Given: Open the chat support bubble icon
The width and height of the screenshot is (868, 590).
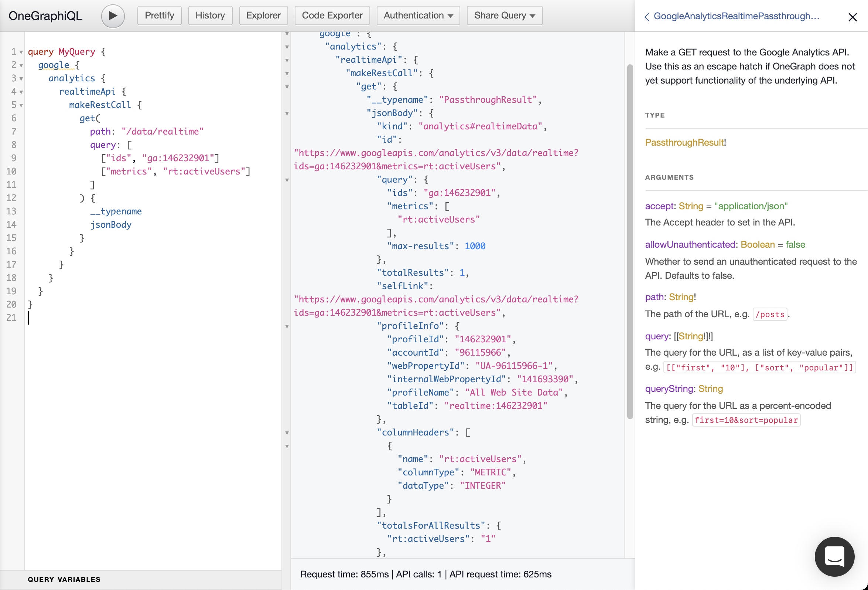Looking at the screenshot, I should coord(834,556).
